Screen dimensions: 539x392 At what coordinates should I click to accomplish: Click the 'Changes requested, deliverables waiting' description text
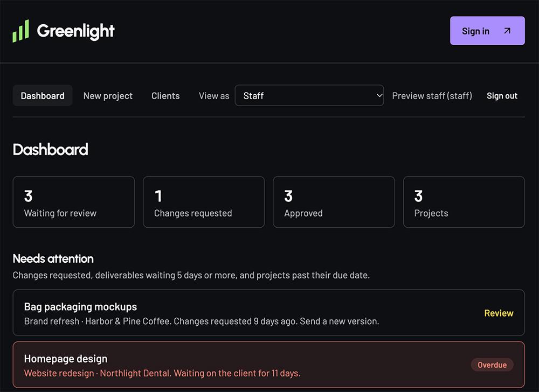pos(191,275)
